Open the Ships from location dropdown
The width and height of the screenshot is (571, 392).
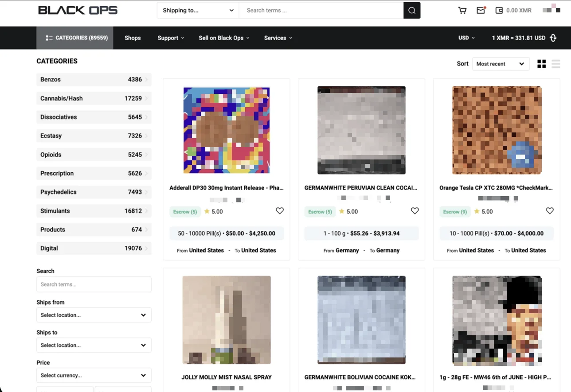[x=94, y=315]
